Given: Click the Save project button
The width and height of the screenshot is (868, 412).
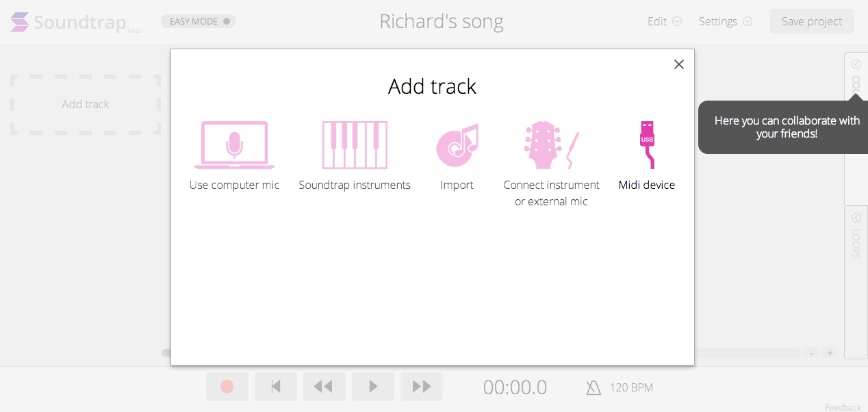Looking at the screenshot, I should point(812,21).
